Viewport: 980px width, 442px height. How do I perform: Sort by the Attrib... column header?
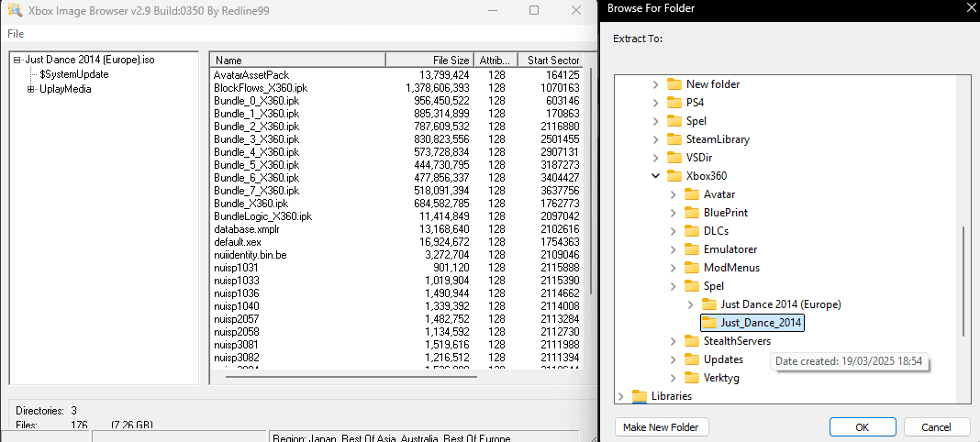pos(496,60)
